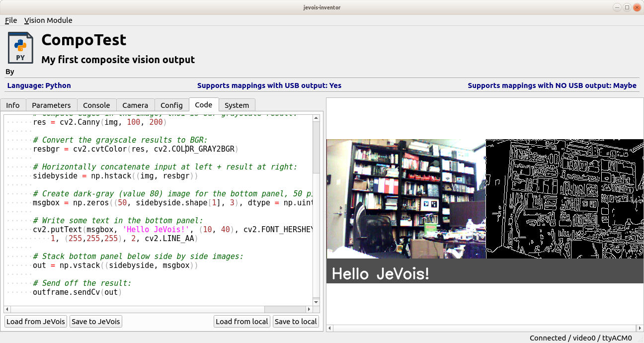This screenshot has width=644, height=343.
Task: Click the 'Language: Python' label
Action: [39, 86]
